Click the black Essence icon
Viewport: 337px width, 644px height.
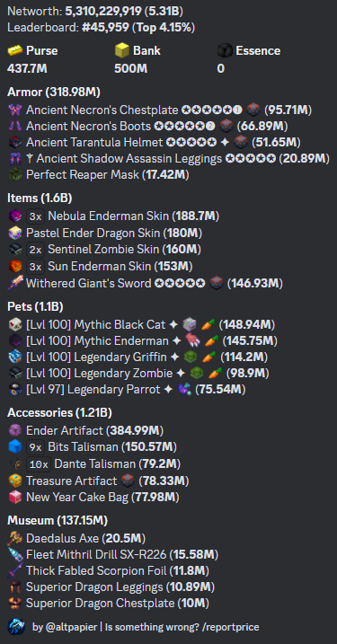click(225, 51)
